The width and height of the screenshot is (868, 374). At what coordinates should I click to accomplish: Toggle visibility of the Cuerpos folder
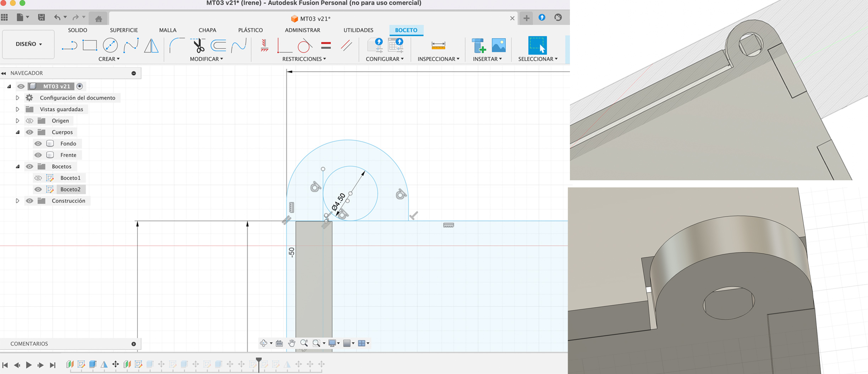(29, 132)
